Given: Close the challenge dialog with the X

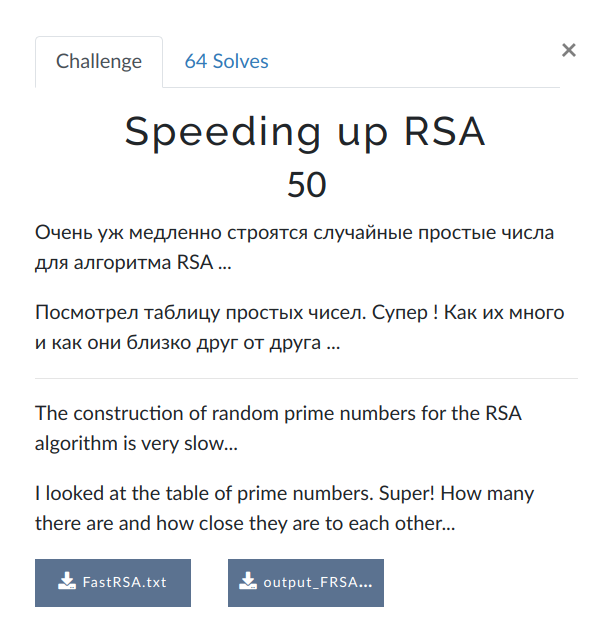Looking at the screenshot, I should click(569, 50).
